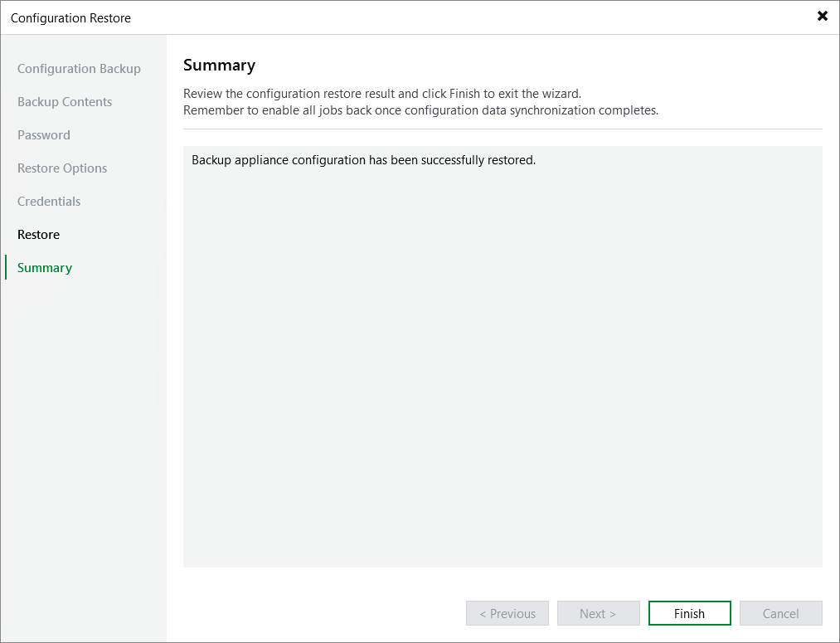Highlight the active Summary step
Screen dimensions: 840x643
[x=44, y=267]
